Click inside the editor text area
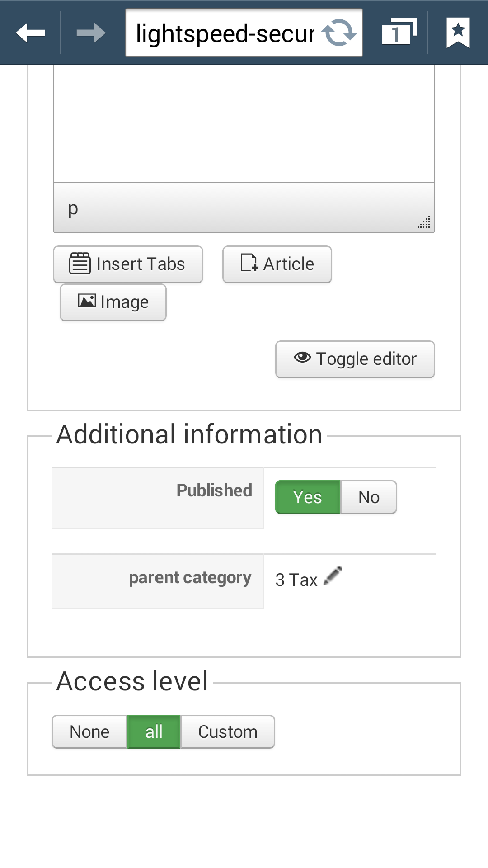The image size is (488, 868). [x=244, y=122]
